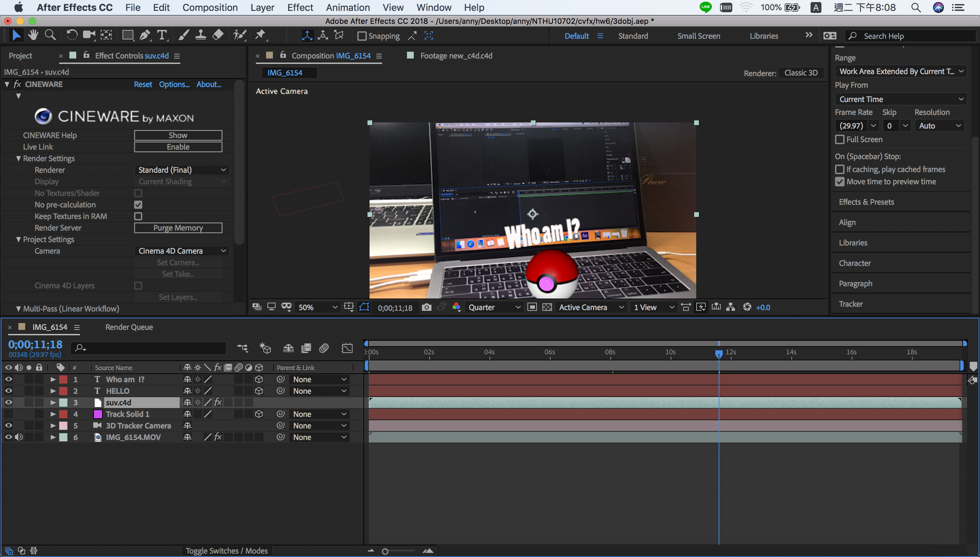Select the Rotation tool
The image size is (980, 557).
point(71,36)
